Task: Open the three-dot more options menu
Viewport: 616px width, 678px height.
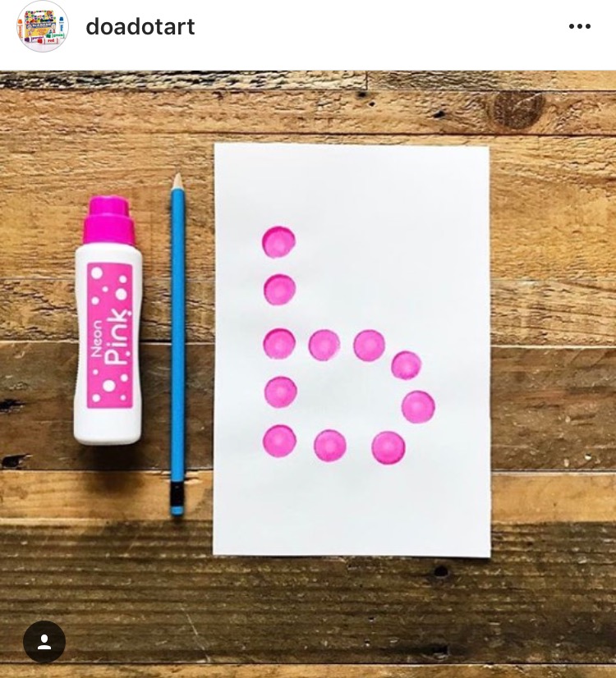Action: (580, 27)
